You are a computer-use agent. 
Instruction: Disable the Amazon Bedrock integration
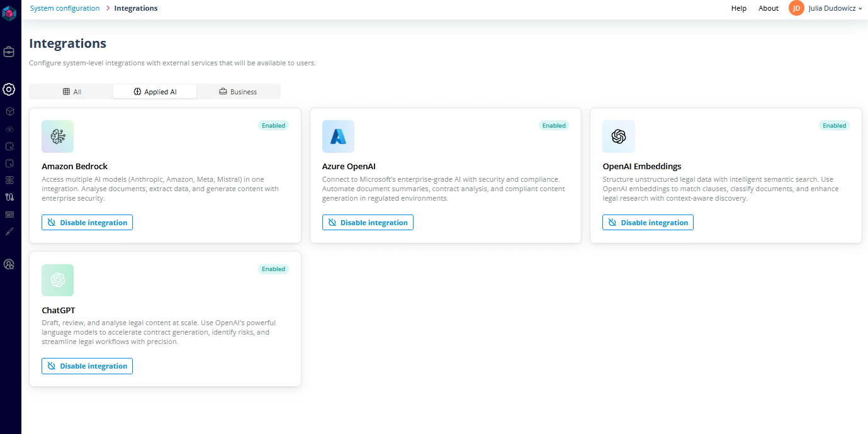87,223
